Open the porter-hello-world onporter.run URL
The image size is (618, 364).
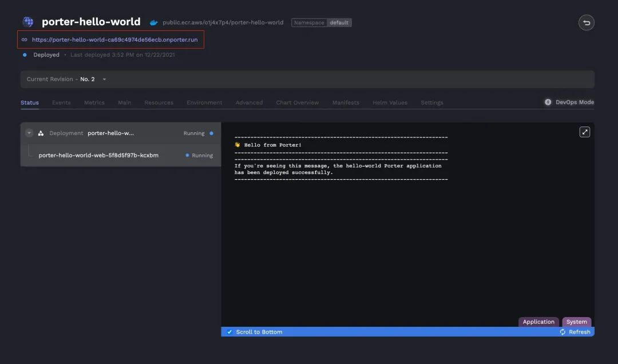[114, 39]
